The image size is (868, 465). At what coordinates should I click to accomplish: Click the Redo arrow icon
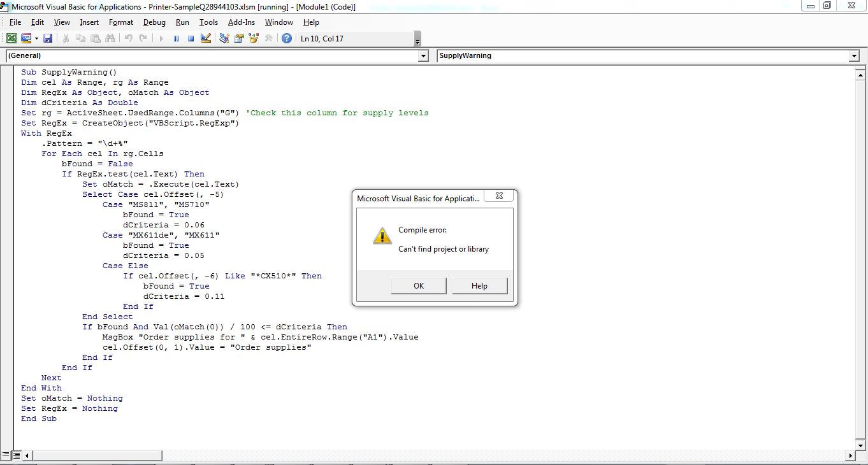143,38
